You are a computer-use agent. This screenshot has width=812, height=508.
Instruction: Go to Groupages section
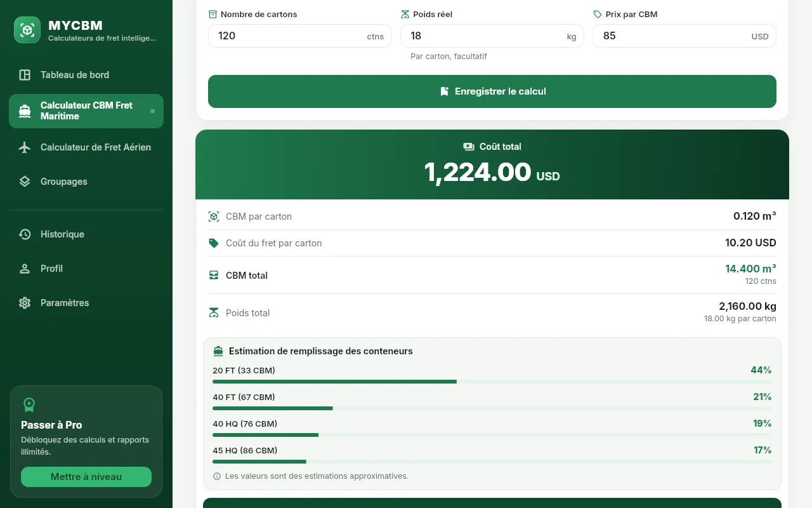point(86,182)
